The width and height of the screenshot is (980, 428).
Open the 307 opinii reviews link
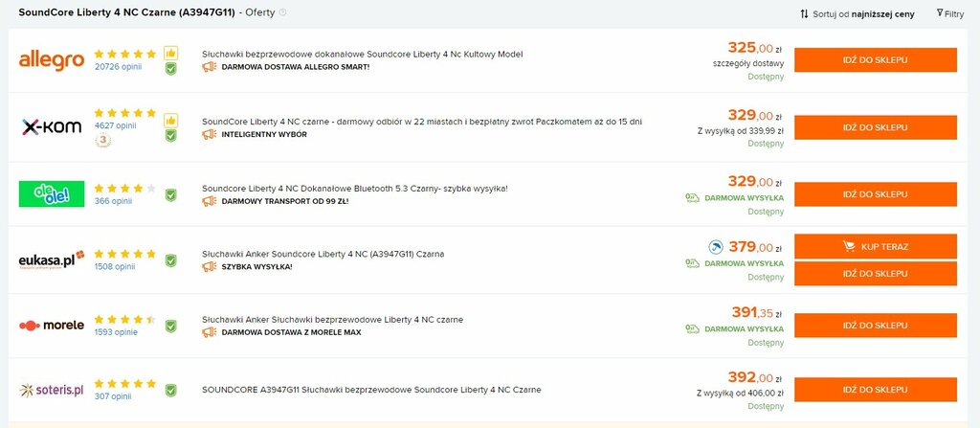point(113,396)
